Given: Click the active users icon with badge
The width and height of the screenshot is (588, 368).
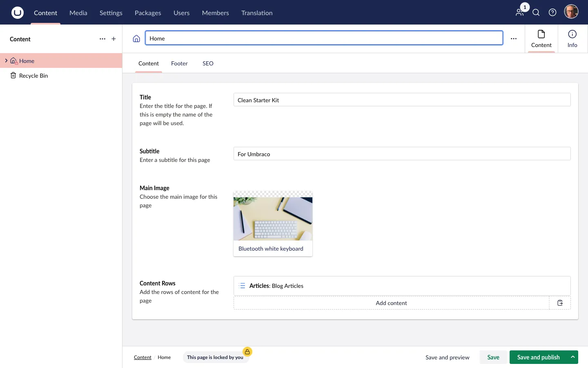Looking at the screenshot, I should (520, 12).
